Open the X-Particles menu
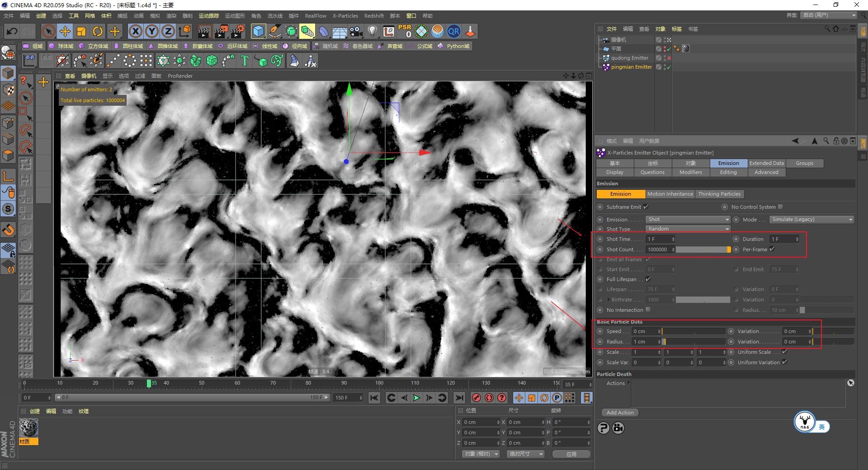 point(345,16)
